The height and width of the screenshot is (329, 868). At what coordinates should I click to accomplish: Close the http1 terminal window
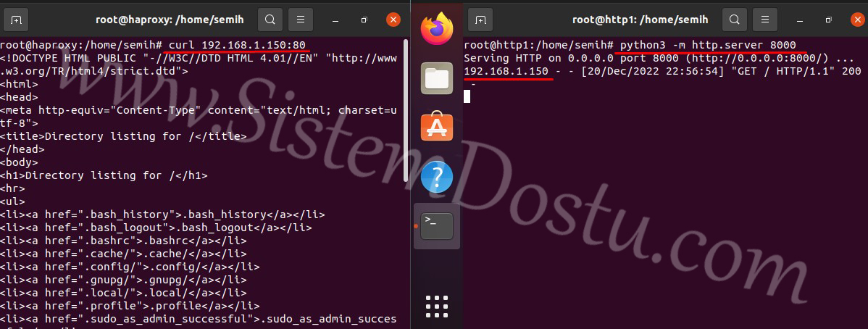pos(857,20)
